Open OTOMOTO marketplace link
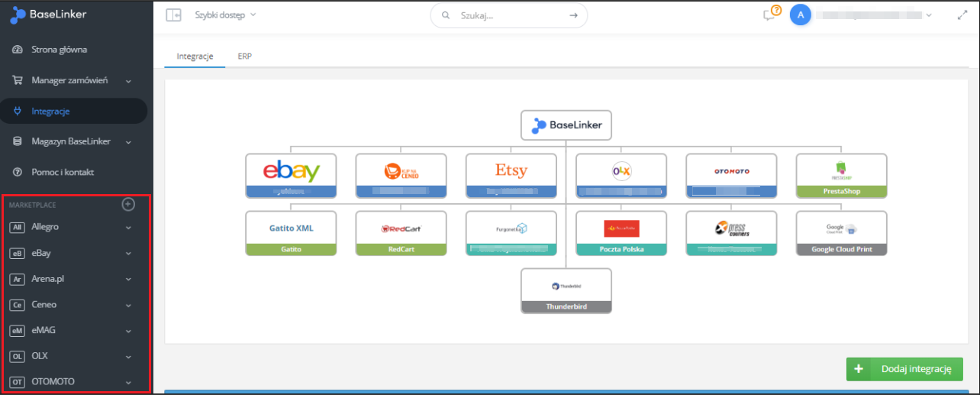The width and height of the screenshot is (980, 395). (x=53, y=382)
